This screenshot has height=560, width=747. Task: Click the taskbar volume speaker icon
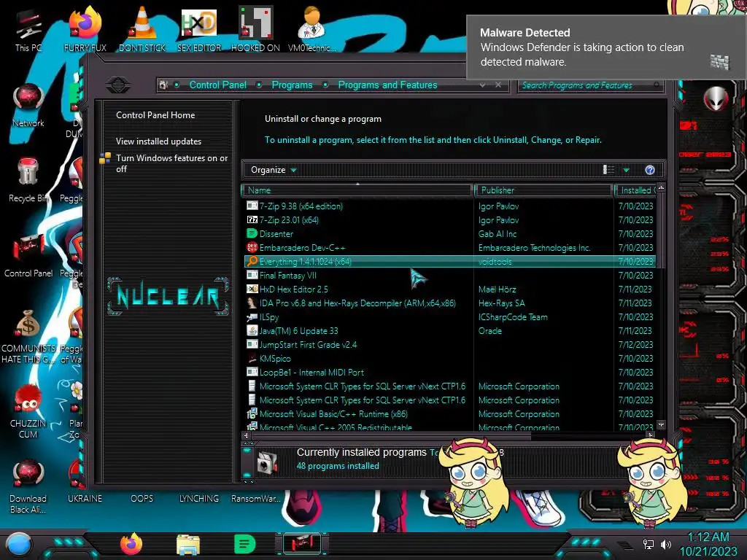666,545
